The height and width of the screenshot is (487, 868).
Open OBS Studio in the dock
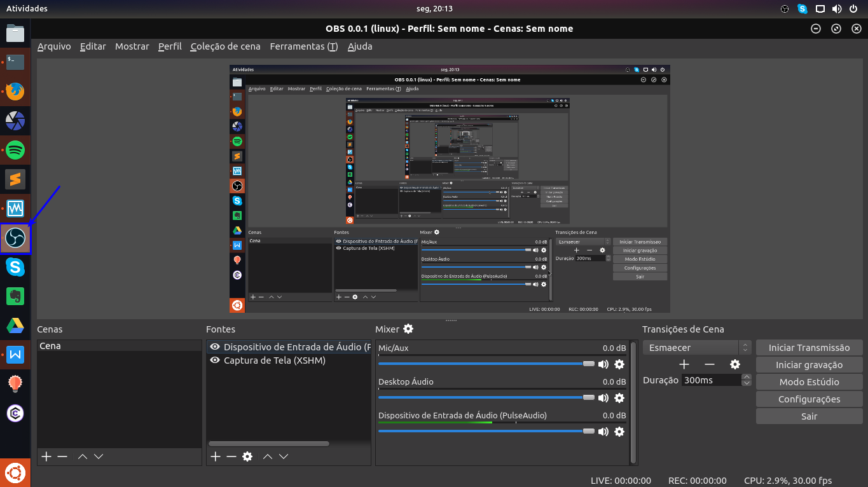click(x=15, y=238)
